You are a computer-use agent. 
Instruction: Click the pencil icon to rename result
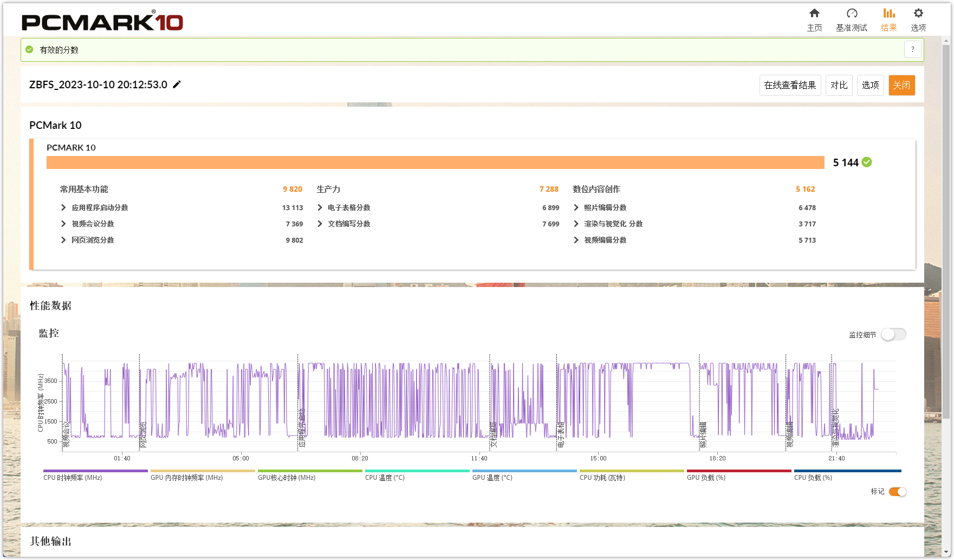point(177,84)
